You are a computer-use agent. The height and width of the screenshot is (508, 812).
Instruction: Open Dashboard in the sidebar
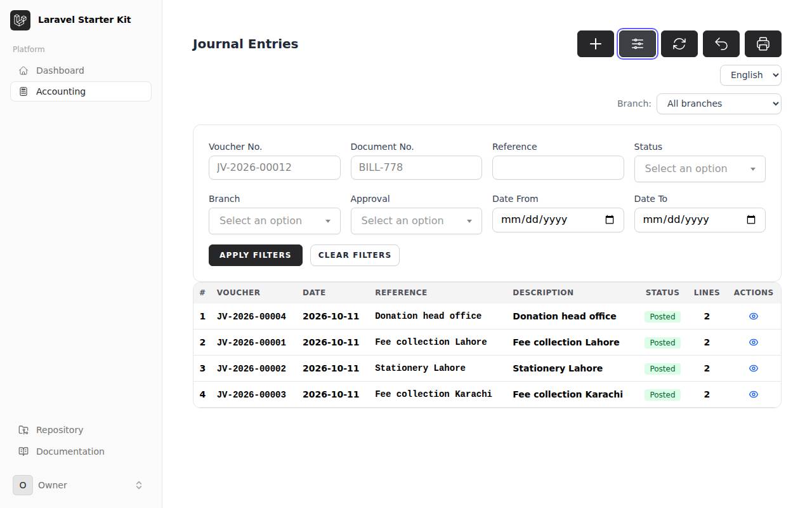pos(81,70)
